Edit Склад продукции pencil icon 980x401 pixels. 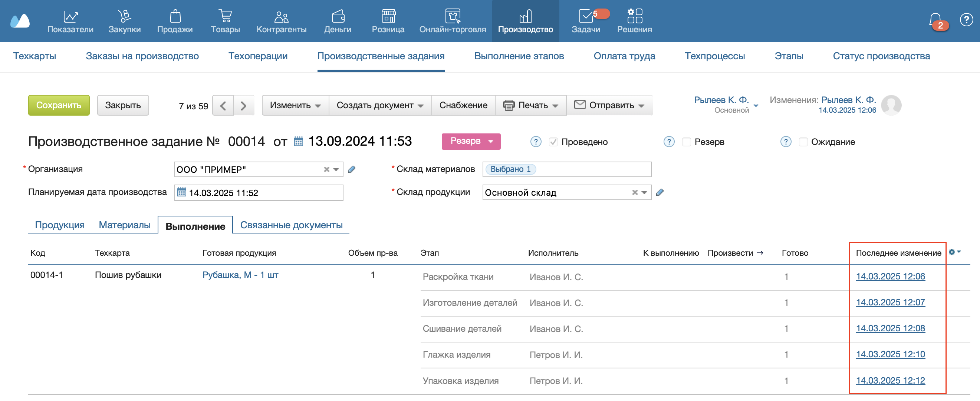pos(660,192)
